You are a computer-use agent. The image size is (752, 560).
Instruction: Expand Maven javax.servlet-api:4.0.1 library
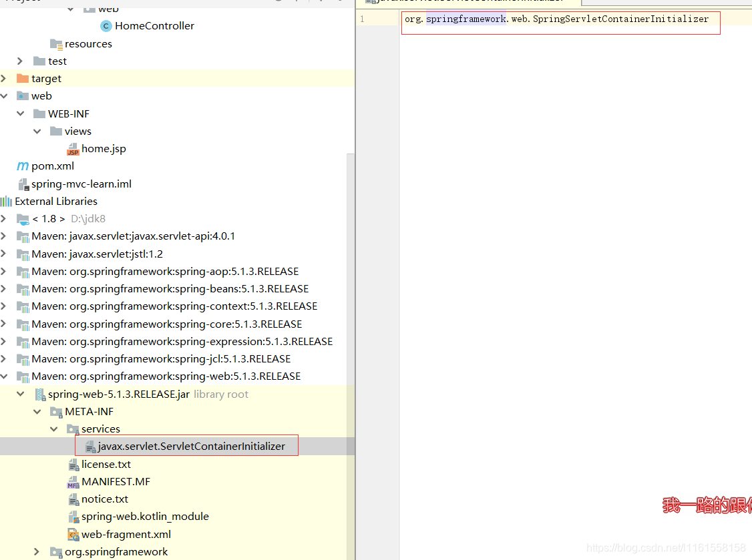click(x=3, y=236)
